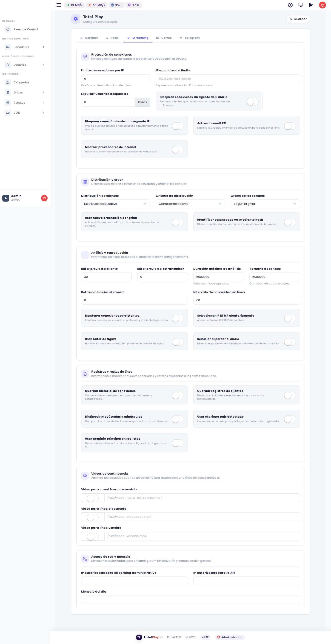
Task: Click the play store icon in top bar
Action: 311,5
